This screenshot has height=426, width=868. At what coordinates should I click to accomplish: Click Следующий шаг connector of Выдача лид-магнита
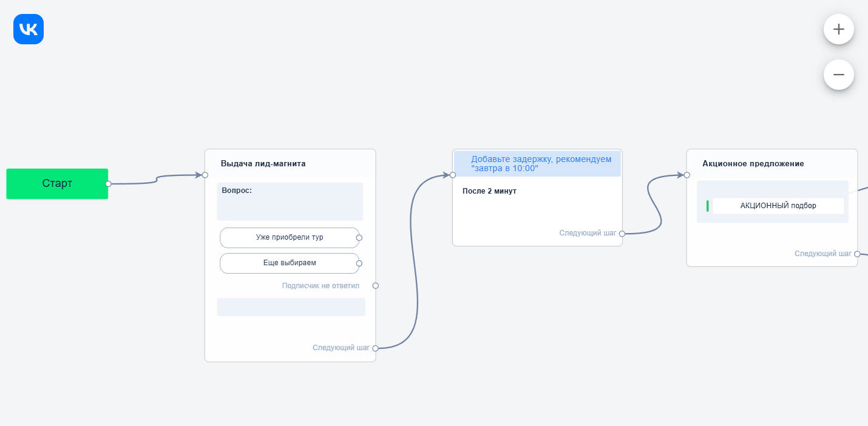[375, 348]
